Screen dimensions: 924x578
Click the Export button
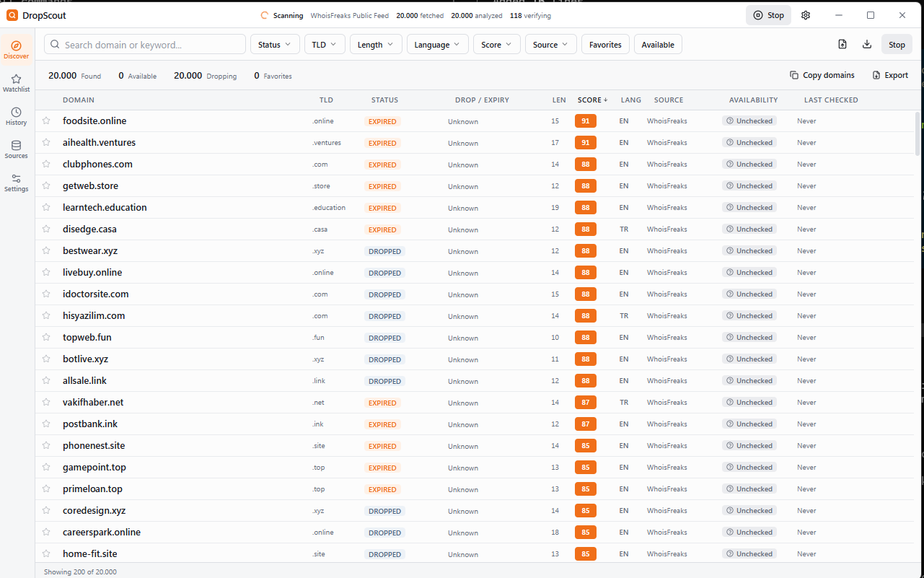tap(890, 75)
